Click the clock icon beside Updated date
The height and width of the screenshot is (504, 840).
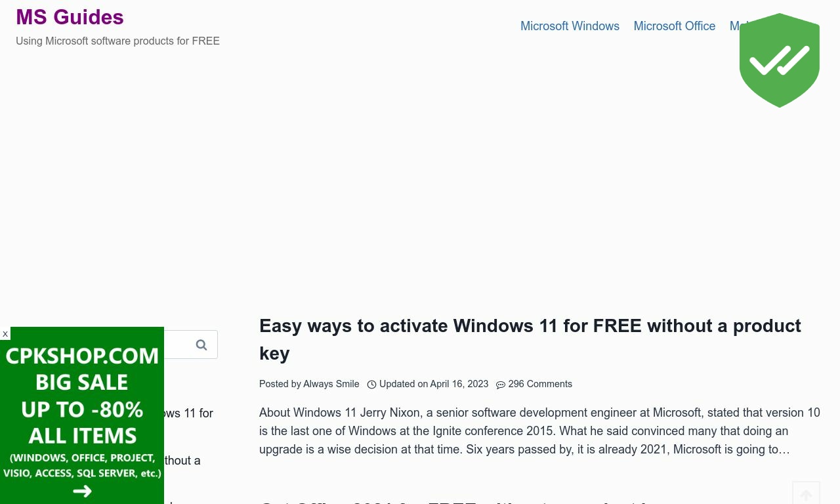[x=371, y=385]
